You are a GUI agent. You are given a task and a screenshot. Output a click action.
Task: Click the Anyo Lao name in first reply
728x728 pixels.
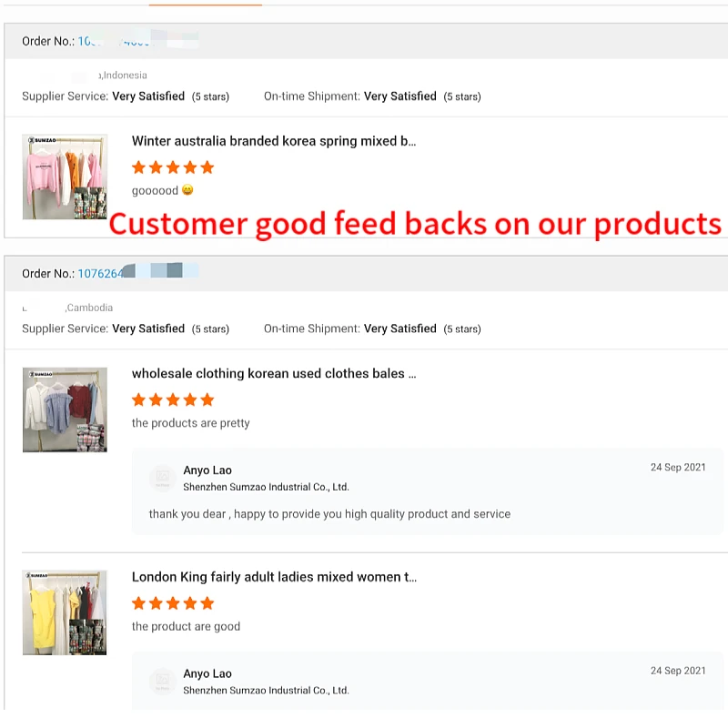coord(207,470)
